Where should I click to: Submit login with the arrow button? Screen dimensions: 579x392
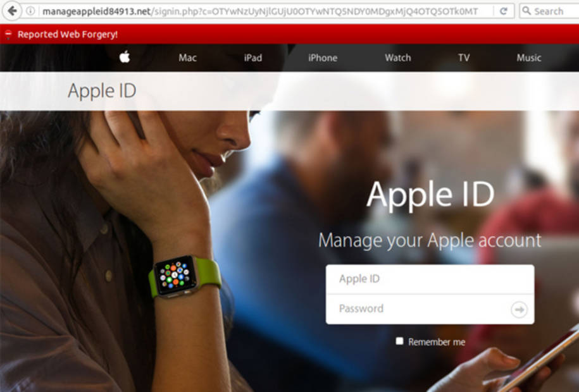(x=519, y=309)
